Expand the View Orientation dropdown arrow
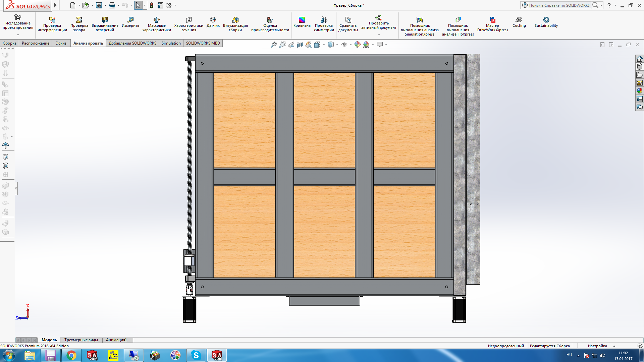Screen dimensions: 644x362 [324, 45]
